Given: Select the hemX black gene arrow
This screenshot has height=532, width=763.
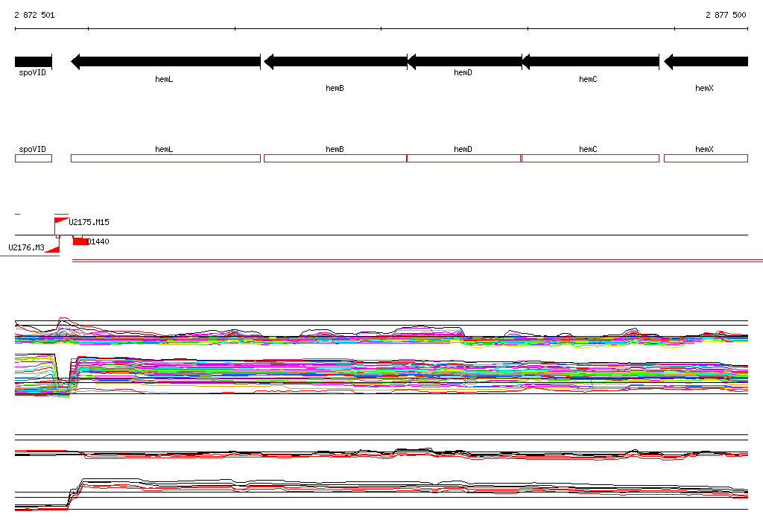Looking at the screenshot, I should [706, 62].
